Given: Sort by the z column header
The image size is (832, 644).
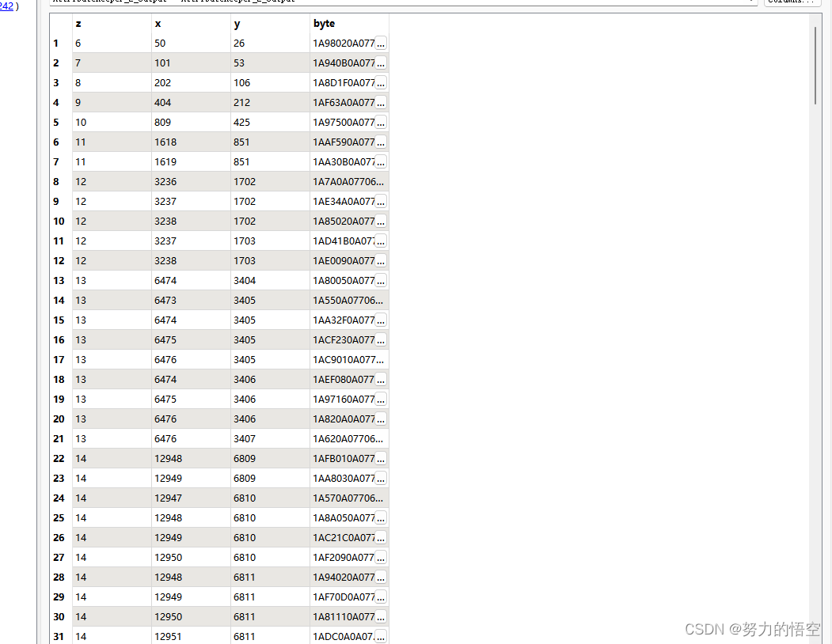Looking at the screenshot, I should (112, 24).
